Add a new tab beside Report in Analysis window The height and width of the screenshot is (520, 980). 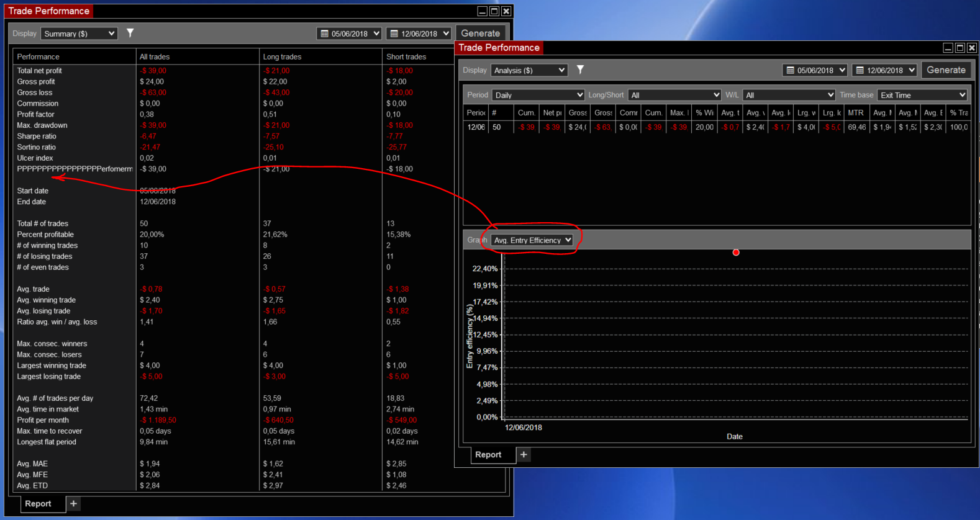524,455
